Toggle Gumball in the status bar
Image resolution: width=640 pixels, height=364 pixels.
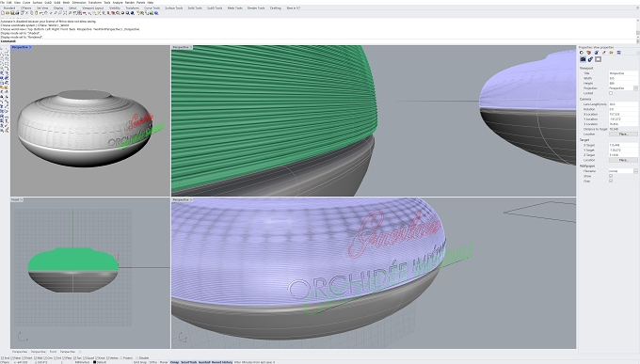tap(204, 362)
